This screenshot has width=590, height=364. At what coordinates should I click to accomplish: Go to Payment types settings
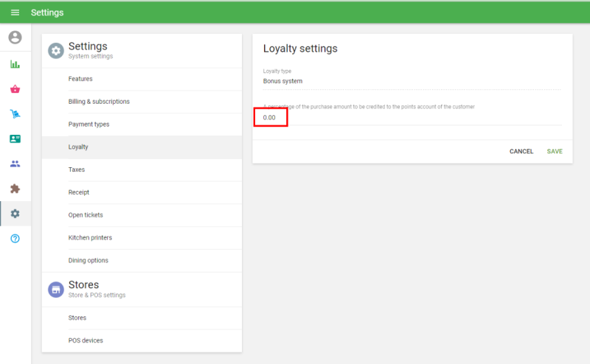[x=88, y=125]
